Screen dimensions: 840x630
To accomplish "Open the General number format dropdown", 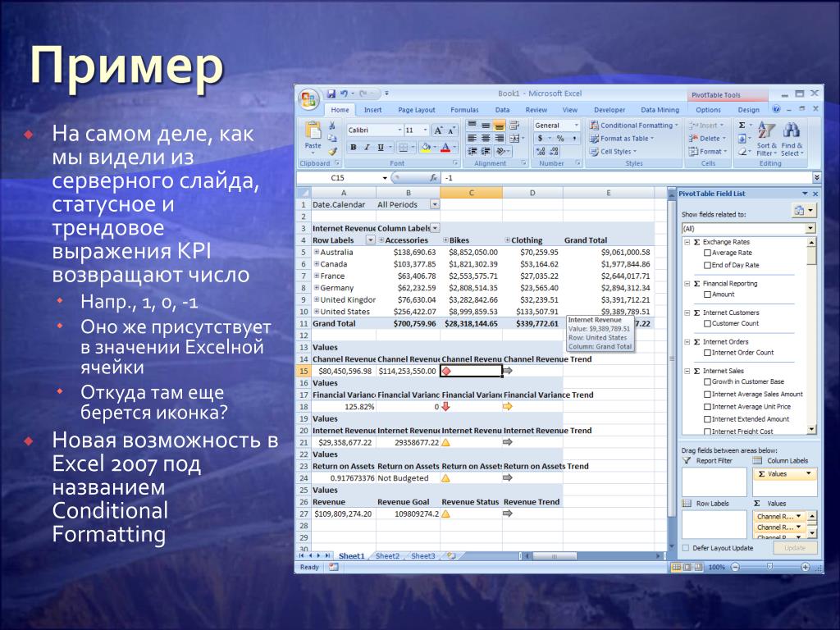I will pos(577,126).
